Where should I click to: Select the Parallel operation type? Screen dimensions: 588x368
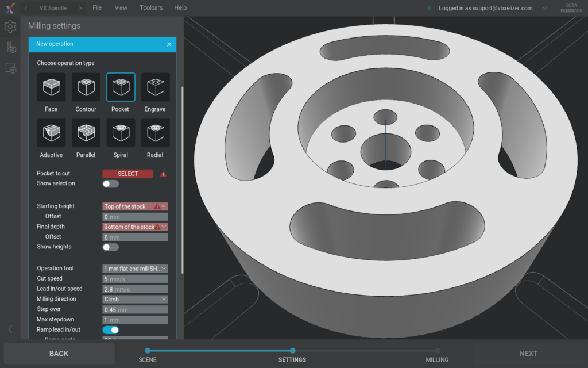pos(86,133)
